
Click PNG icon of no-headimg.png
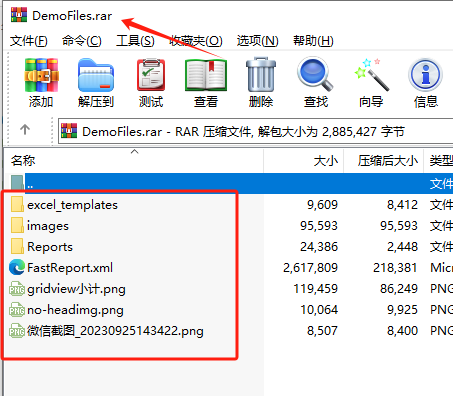click(x=17, y=310)
